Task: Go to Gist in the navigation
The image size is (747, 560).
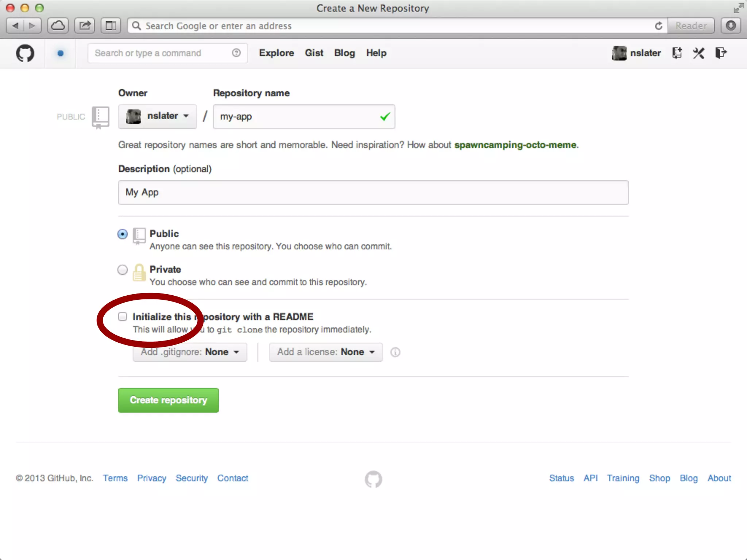Action: [x=314, y=53]
